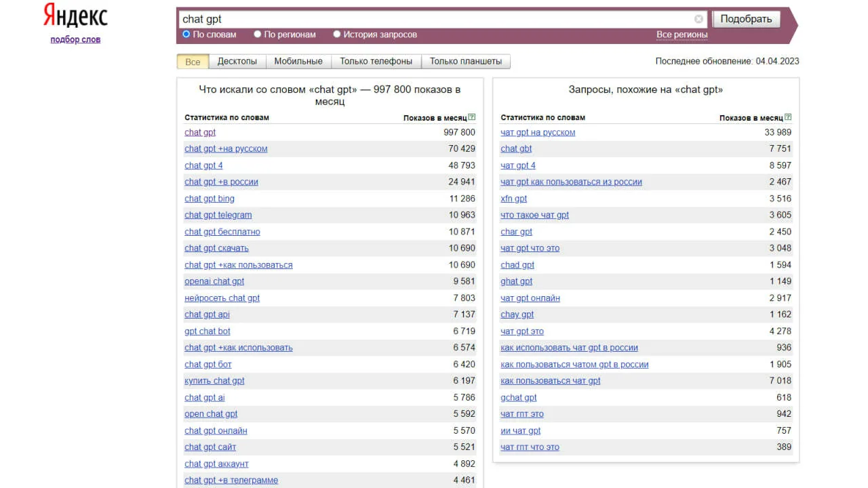
Task: Follow the 'чат гпт что это' link
Action: coord(530,447)
